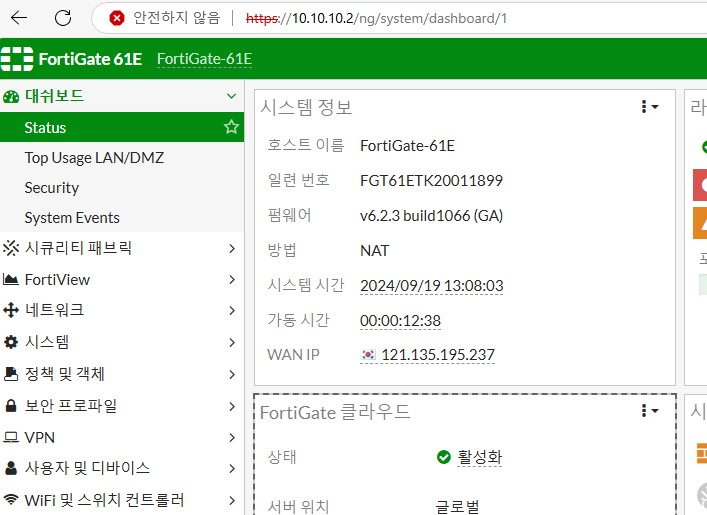
Task: Click hostname value FortiGate-61E in system info
Action: click(407, 146)
